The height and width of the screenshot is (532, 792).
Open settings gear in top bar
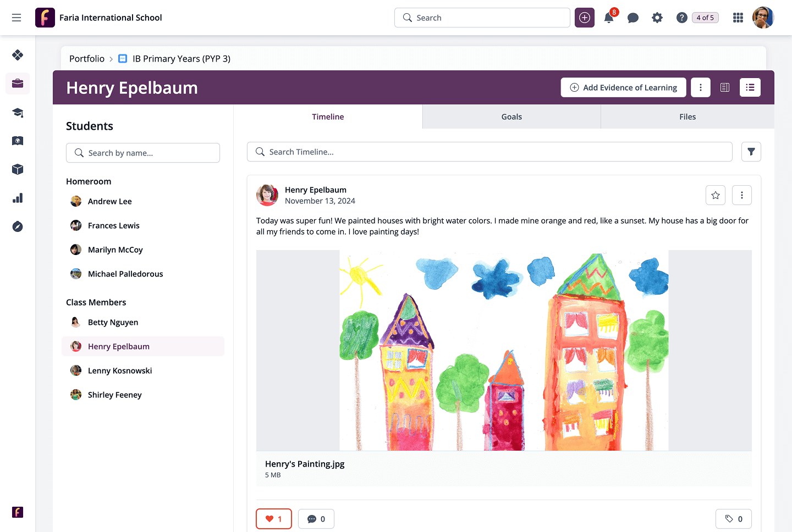(x=657, y=18)
